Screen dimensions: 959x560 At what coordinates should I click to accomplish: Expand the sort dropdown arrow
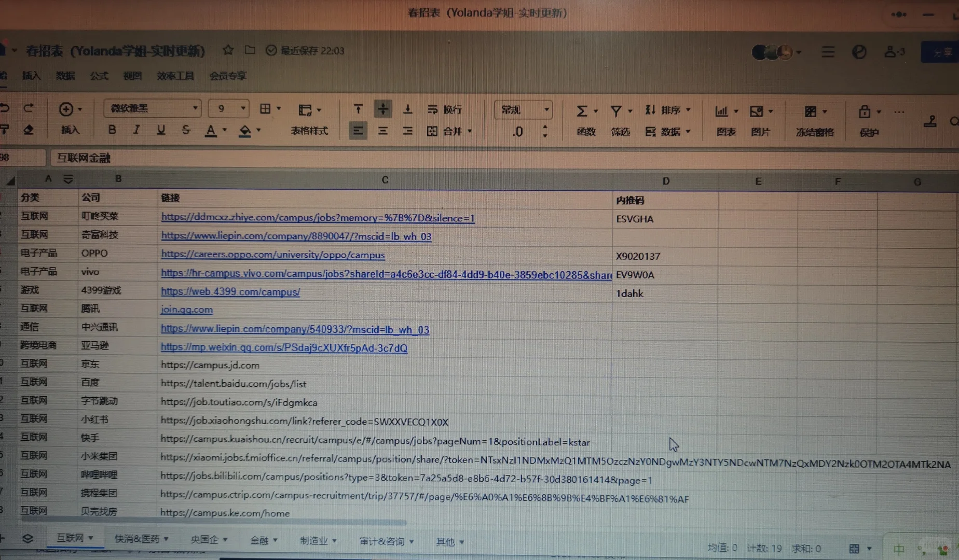pos(688,110)
